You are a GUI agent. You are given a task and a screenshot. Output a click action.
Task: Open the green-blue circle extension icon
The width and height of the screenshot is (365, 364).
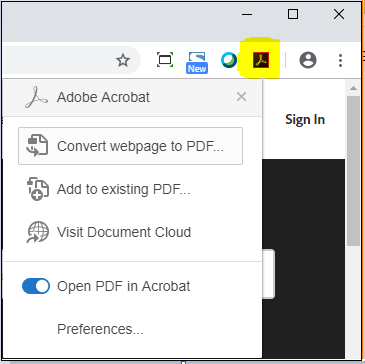click(229, 60)
